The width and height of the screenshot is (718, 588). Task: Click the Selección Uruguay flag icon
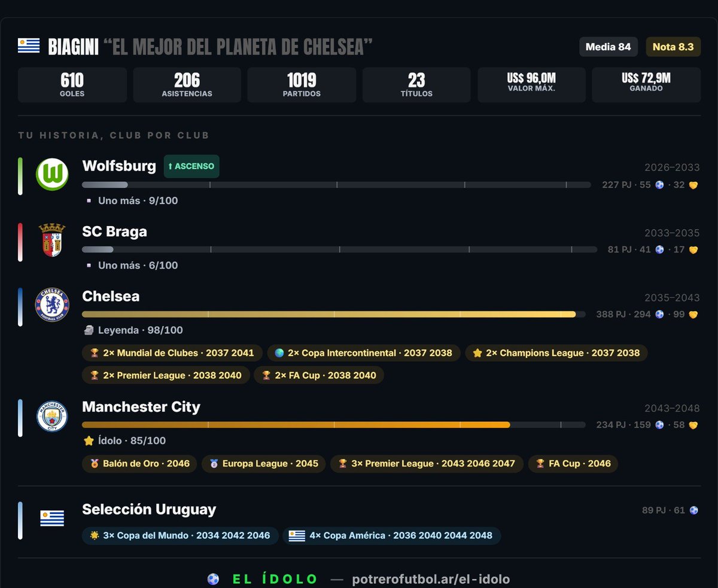coord(52,518)
